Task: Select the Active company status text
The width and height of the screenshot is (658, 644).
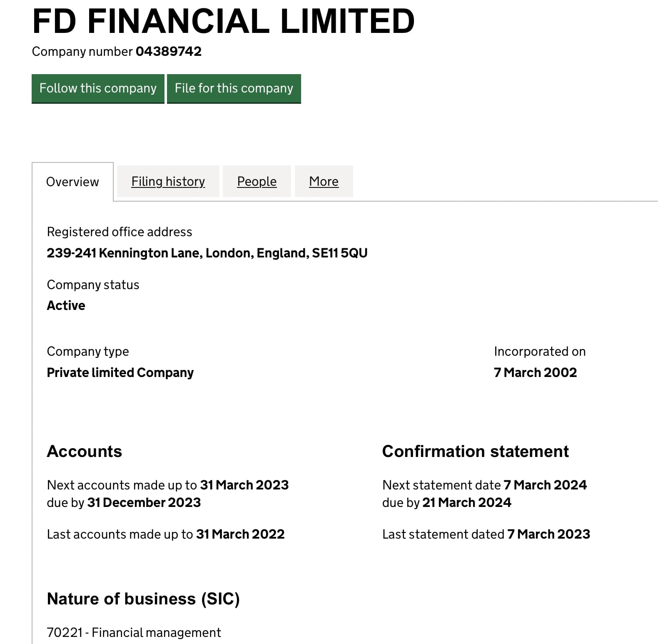Action: click(x=66, y=305)
